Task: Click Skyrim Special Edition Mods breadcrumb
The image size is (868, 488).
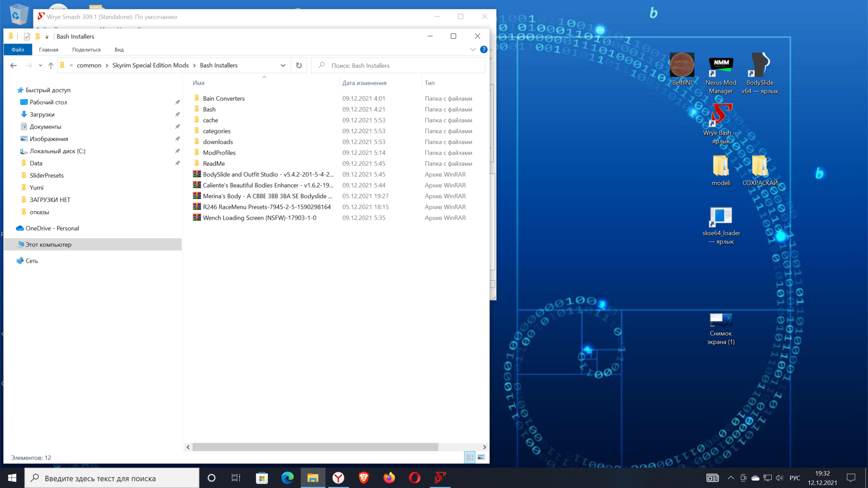Action: [150, 66]
